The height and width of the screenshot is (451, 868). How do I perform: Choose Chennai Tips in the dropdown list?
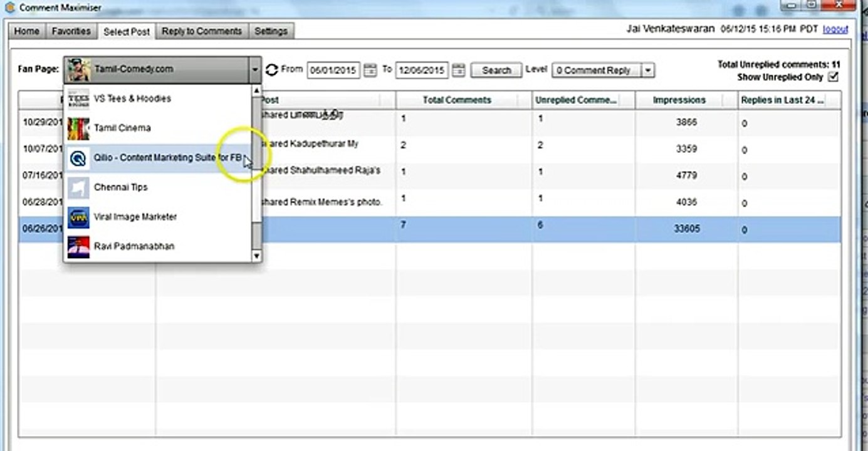157,187
